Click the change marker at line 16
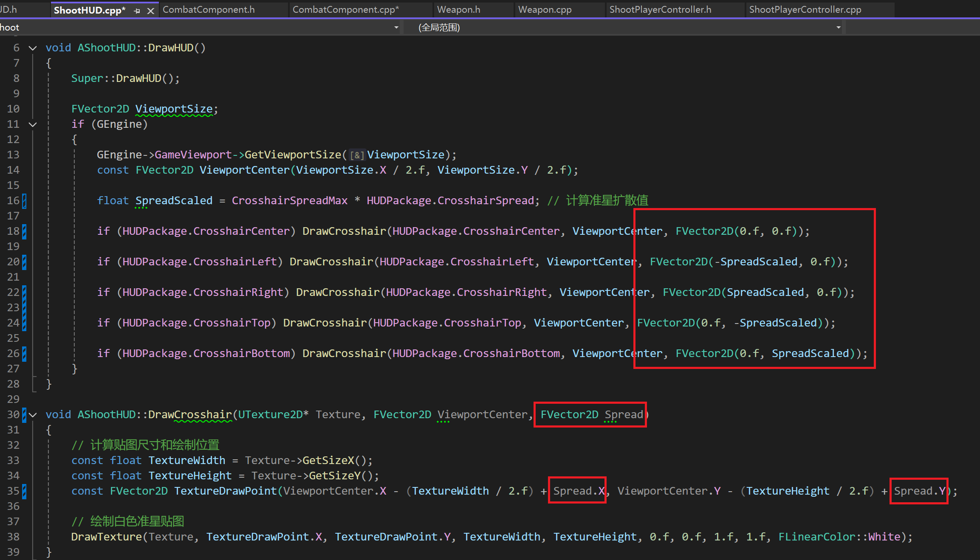 (24, 201)
